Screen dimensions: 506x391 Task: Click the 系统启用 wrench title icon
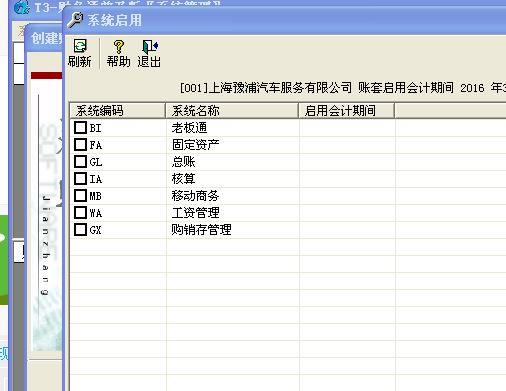[x=75, y=20]
